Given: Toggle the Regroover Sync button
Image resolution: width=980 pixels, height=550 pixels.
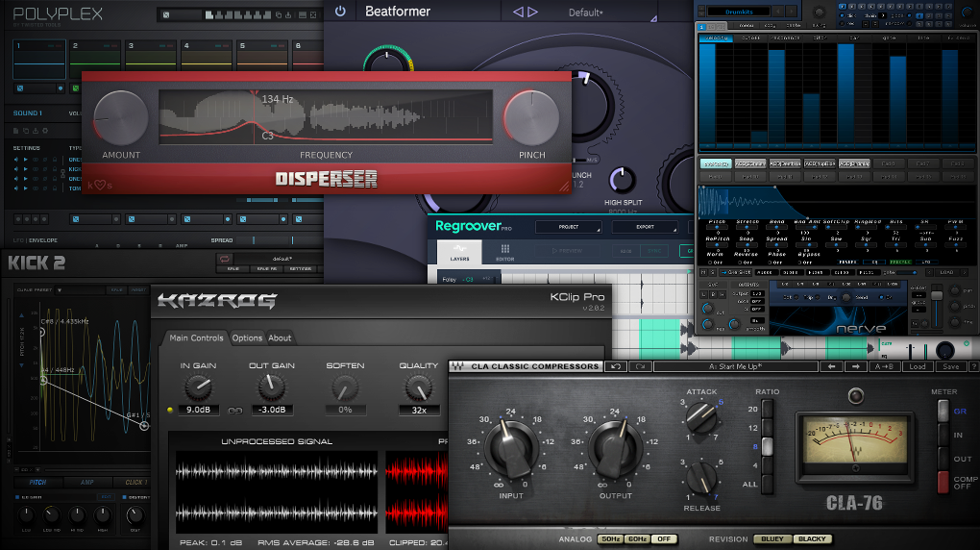Looking at the screenshot, I should [653, 251].
